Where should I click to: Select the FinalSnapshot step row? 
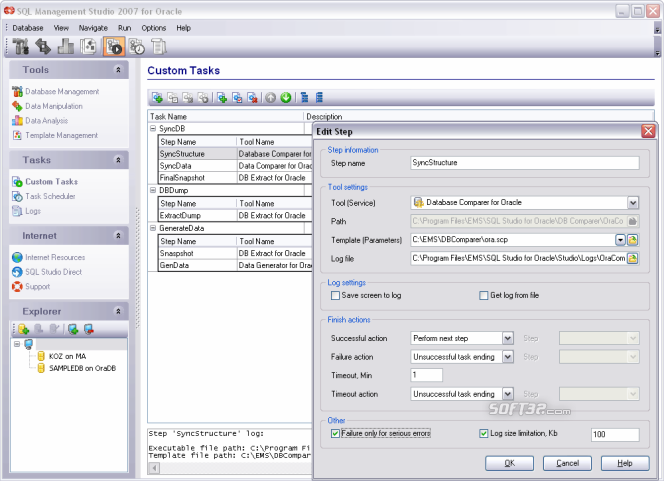click(x=235, y=178)
